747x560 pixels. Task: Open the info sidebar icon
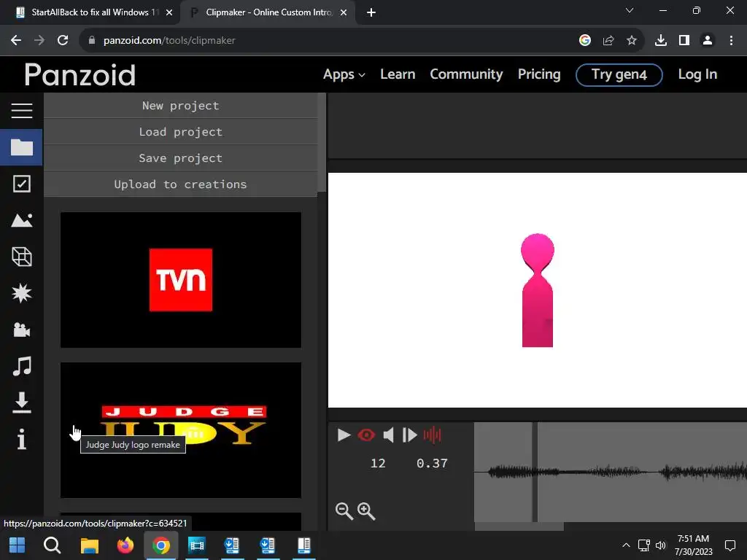point(21,439)
